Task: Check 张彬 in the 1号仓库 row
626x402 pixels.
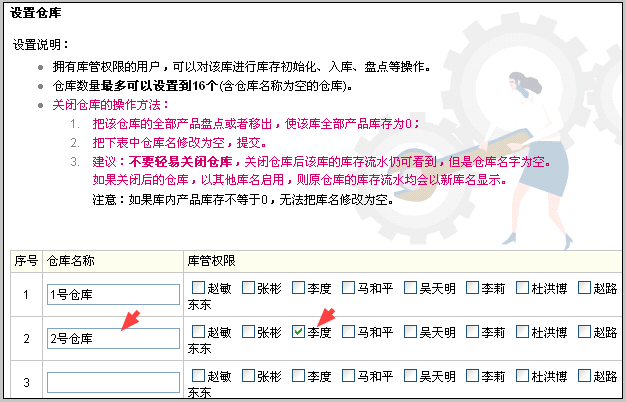Action: 248,289
